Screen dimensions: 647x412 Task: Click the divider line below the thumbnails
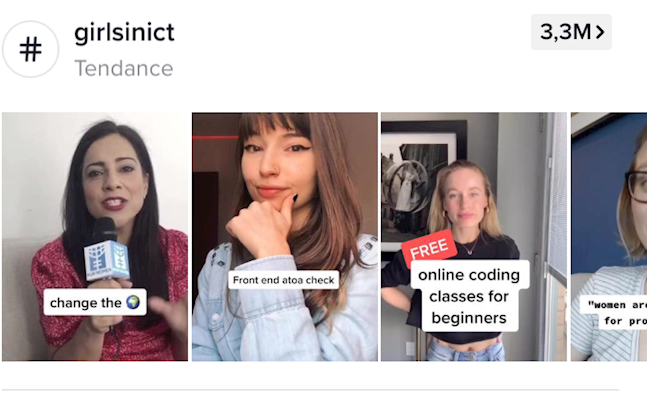pyautogui.click(x=310, y=389)
